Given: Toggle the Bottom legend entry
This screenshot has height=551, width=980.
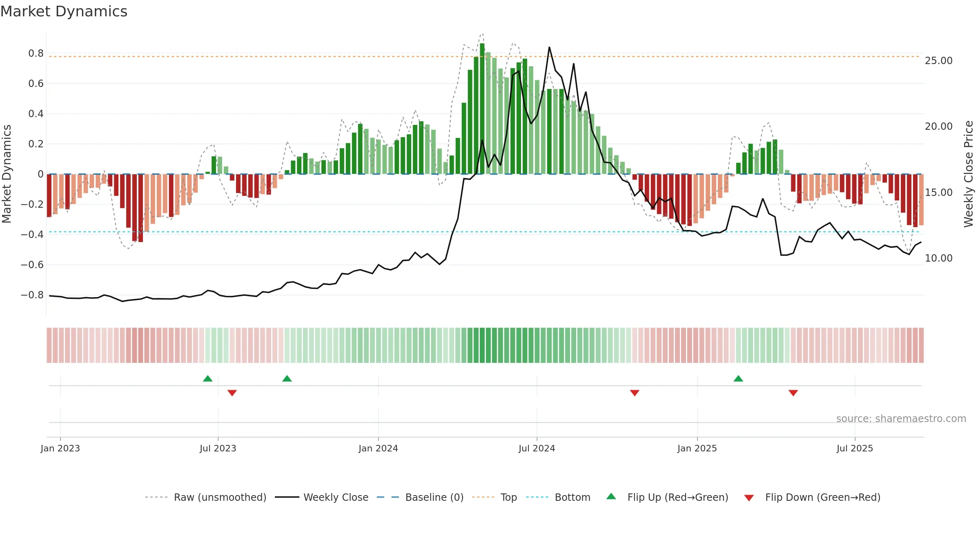Looking at the screenshot, I should (x=558, y=497).
